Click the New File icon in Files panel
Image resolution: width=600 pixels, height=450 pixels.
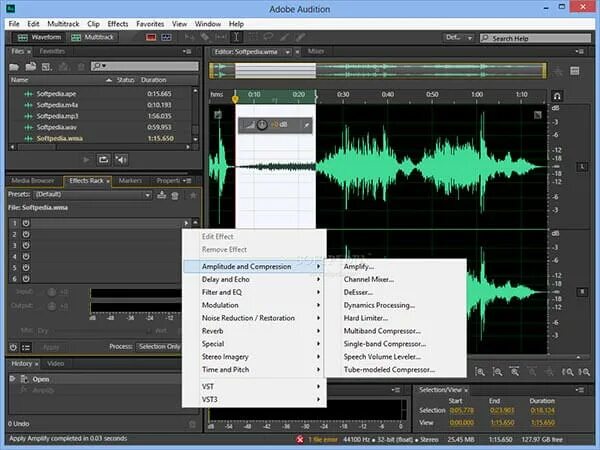47,67
